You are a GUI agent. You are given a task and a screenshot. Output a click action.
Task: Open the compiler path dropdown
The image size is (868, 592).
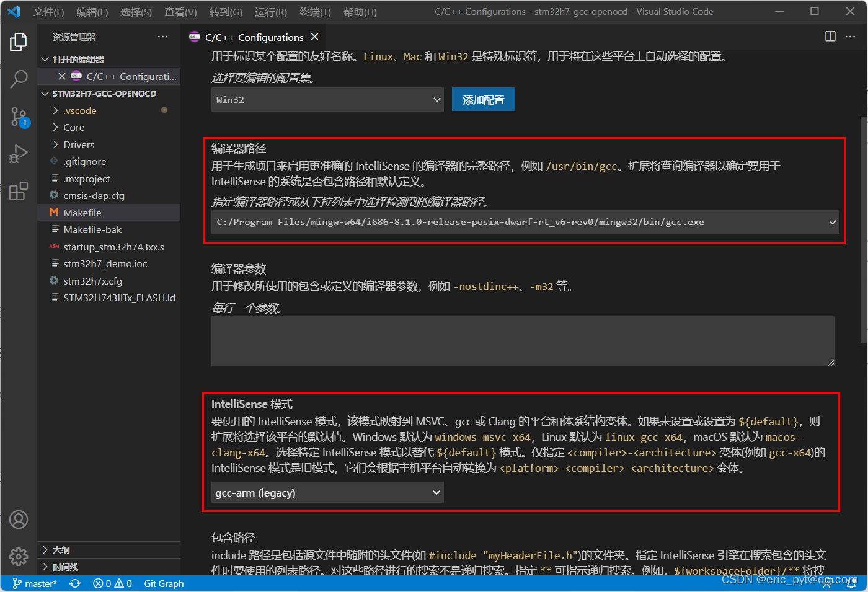click(x=525, y=222)
